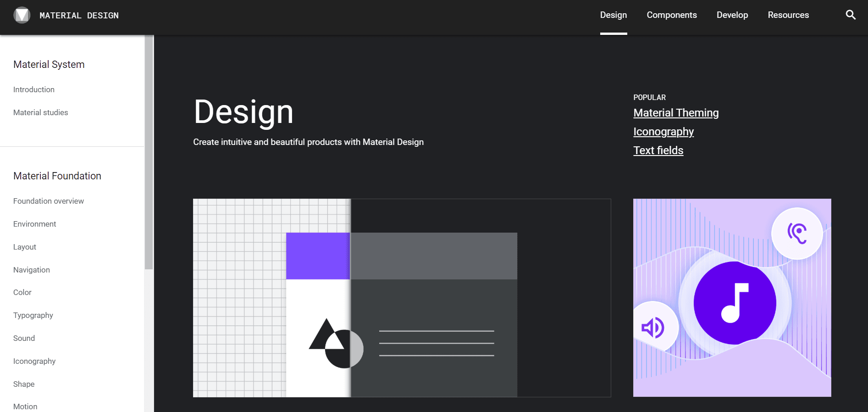The width and height of the screenshot is (868, 412).
Task: Open the Material Theming link
Action: pyautogui.click(x=676, y=113)
